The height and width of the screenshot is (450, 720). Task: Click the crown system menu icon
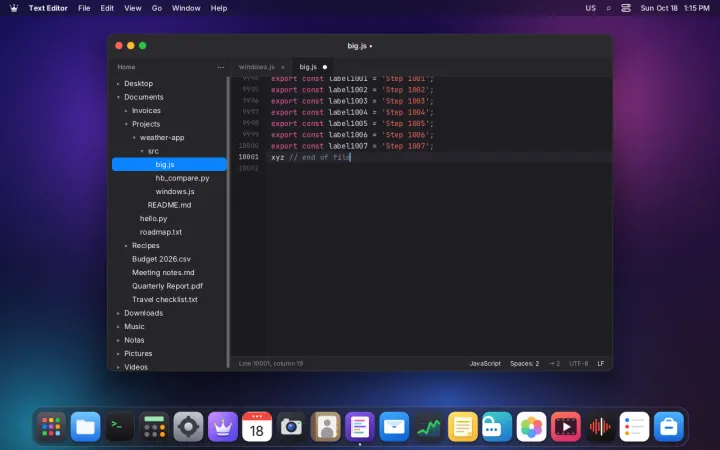click(x=14, y=8)
